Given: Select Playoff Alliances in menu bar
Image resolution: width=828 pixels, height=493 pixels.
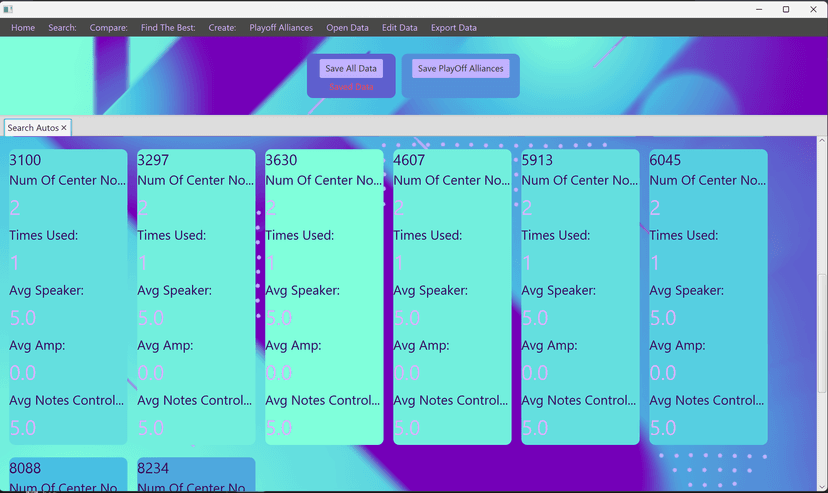Looking at the screenshot, I should pos(281,28).
